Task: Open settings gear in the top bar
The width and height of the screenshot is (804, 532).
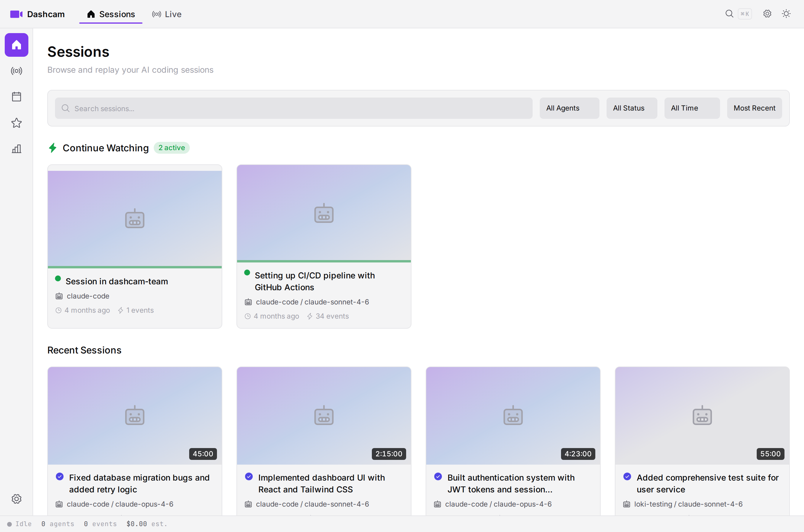Action: pos(767,14)
